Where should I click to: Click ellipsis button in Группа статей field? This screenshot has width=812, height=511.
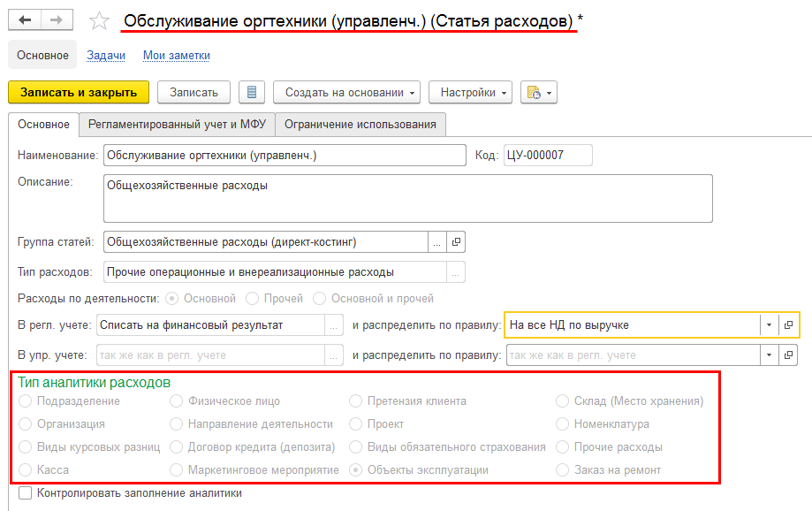point(437,241)
